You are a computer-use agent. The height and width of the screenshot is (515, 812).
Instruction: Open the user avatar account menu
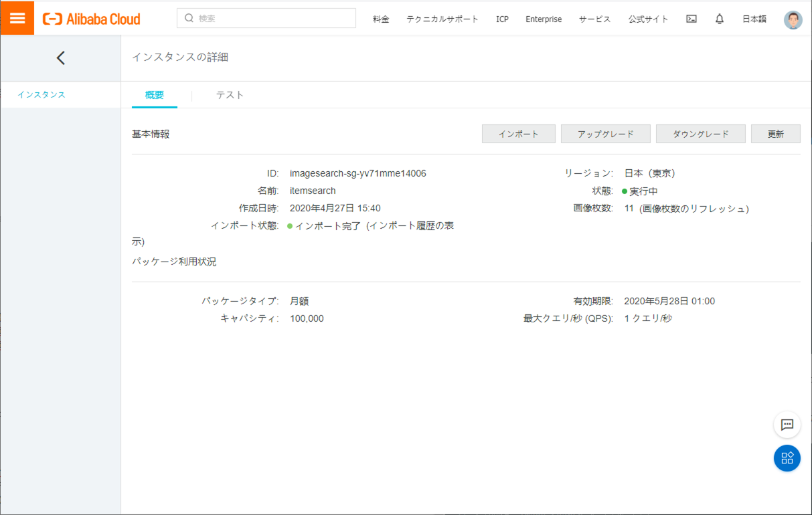[793, 19]
